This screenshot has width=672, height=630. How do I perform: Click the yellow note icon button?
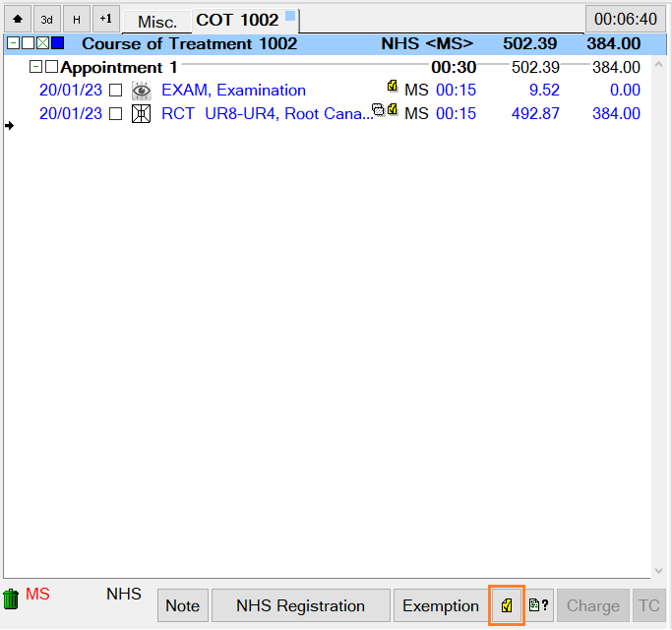pos(507,605)
